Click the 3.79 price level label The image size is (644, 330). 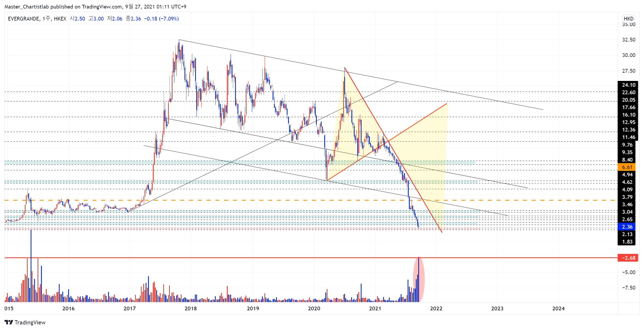tap(626, 197)
